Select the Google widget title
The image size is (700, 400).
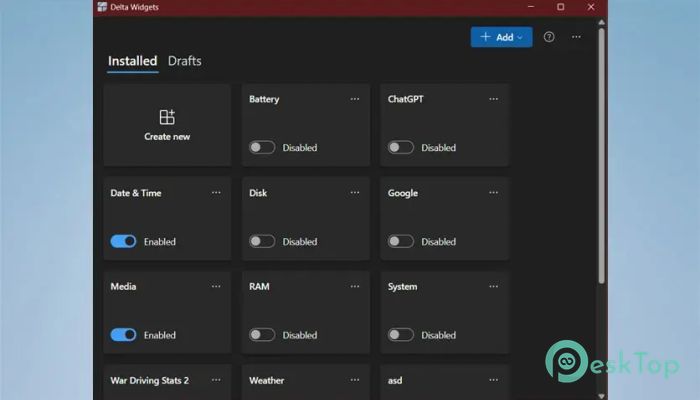pyautogui.click(x=403, y=193)
